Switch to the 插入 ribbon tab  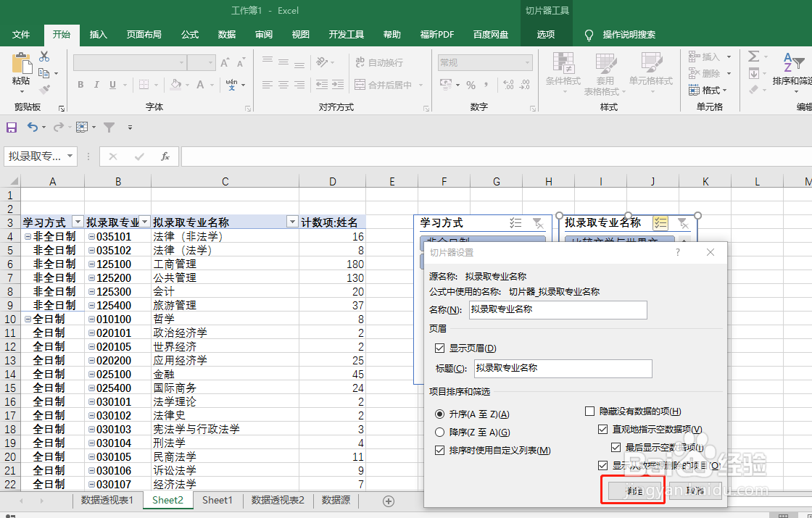99,35
